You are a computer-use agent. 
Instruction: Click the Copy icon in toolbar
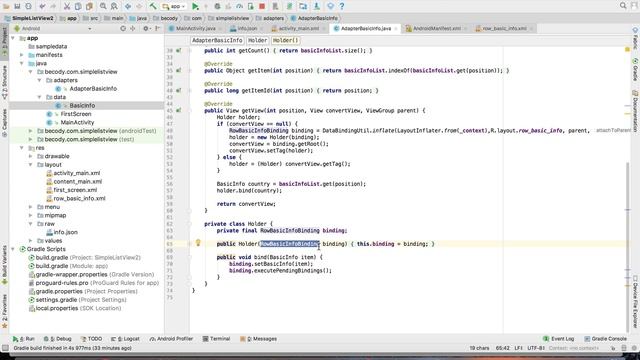tap(78, 6)
